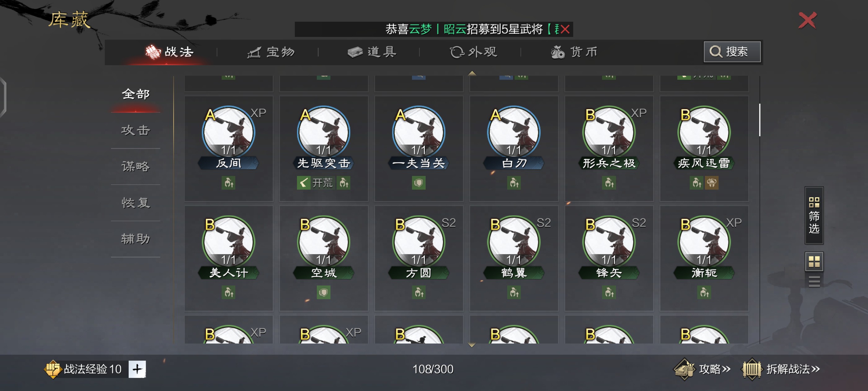Select the 空城 tactic icon
The height and width of the screenshot is (391, 868).
click(x=323, y=242)
